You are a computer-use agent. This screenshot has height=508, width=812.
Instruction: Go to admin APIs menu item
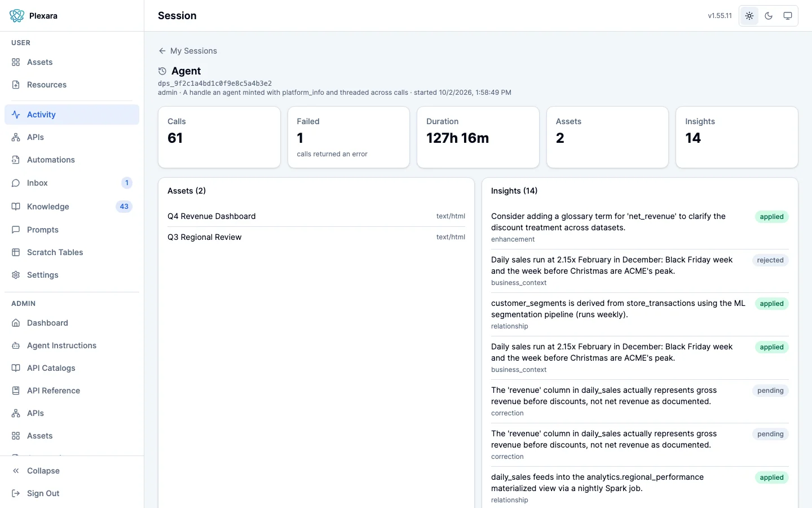tap(72, 413)
